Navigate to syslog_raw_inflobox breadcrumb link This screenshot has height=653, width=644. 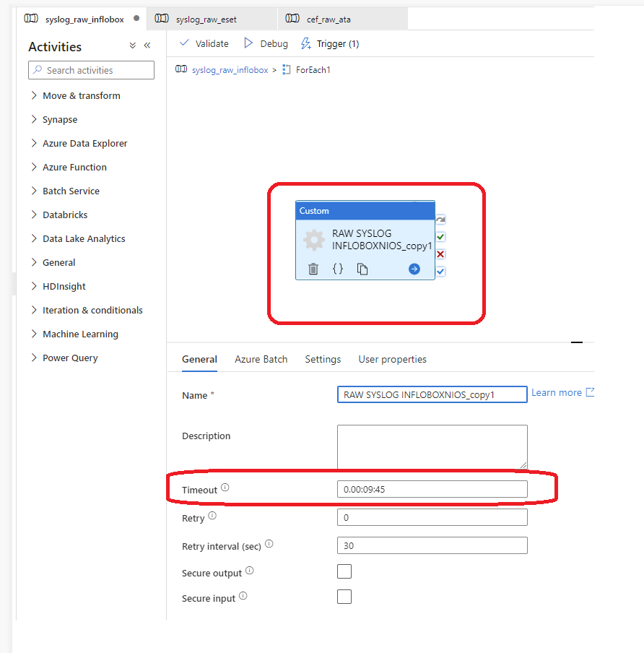pos(230,70)
